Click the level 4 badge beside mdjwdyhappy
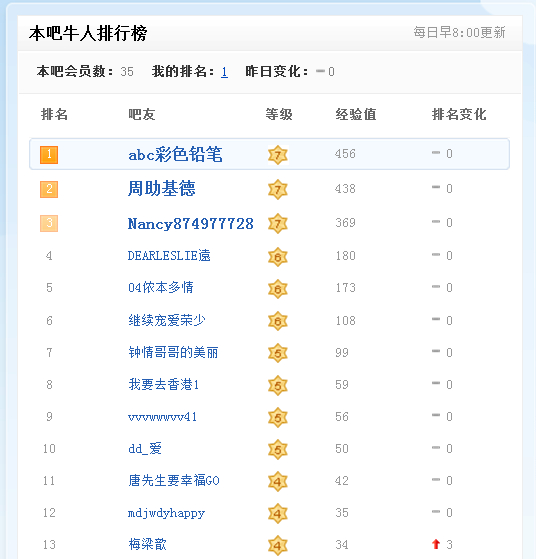This screenshot has width=536, height=559. coord(278,513)
